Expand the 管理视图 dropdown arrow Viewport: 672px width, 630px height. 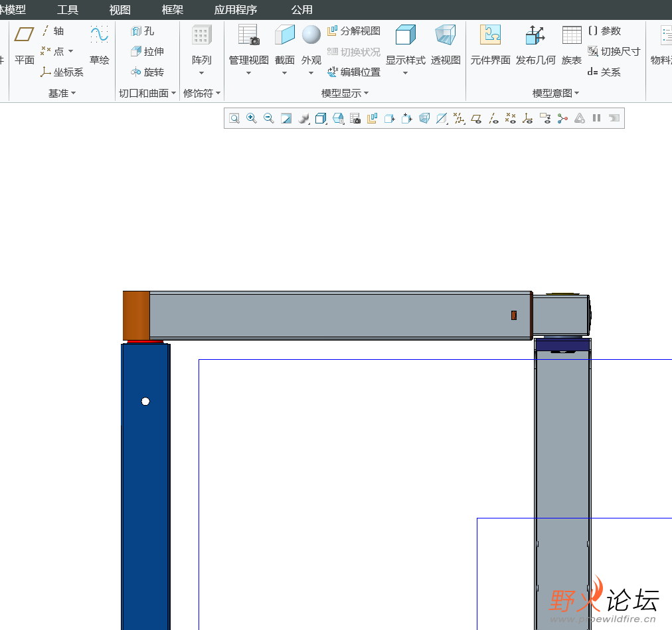point(249,73)
